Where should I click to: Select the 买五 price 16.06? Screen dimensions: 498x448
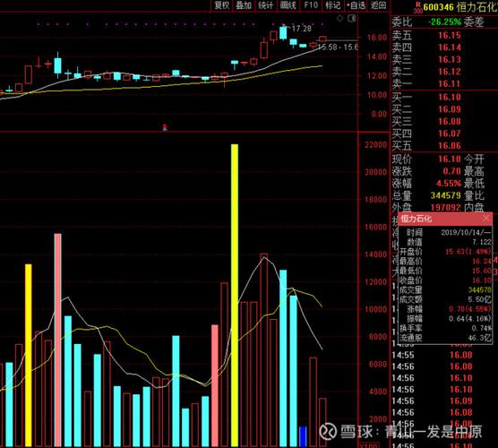point(449,145)
